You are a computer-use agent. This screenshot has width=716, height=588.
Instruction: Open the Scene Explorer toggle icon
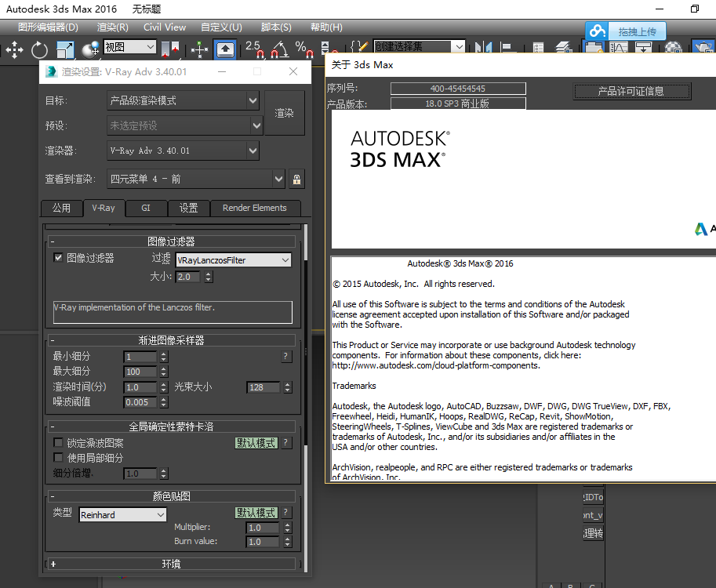[538, 47]
